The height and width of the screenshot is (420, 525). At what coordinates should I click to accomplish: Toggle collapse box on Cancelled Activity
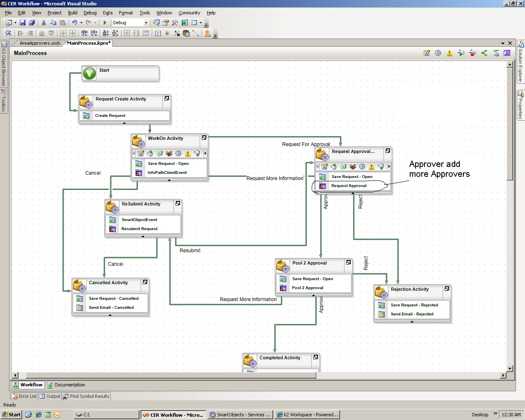[145, 282]
